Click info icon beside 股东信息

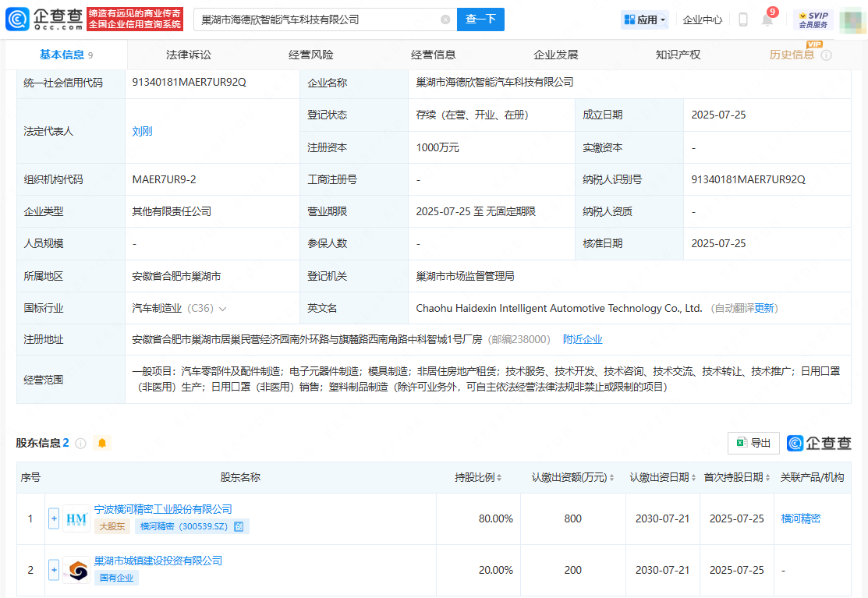click(81, 443)
